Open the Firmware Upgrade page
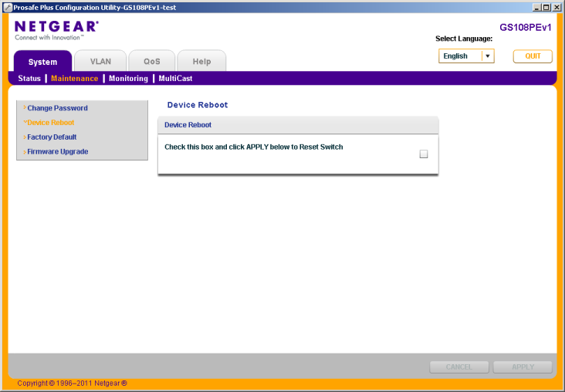Image resolution: width=565 pixels, height=392 pixels. (x=58, y=152)
